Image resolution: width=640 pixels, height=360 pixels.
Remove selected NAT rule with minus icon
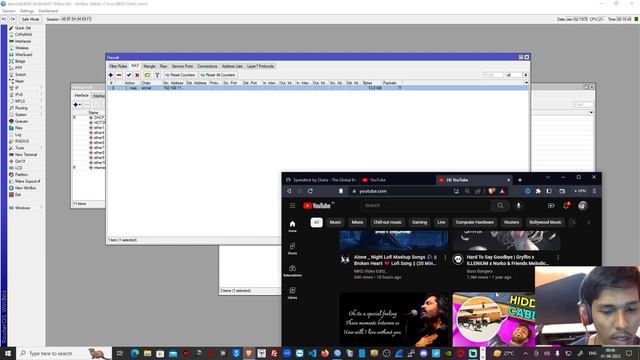(x=119, y=75)
